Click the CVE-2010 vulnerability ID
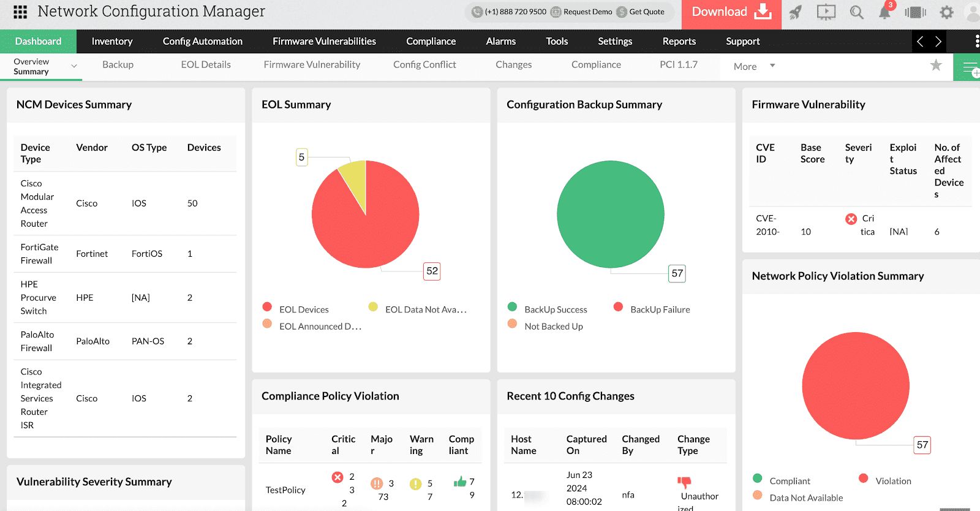 [x=767, y=225]
